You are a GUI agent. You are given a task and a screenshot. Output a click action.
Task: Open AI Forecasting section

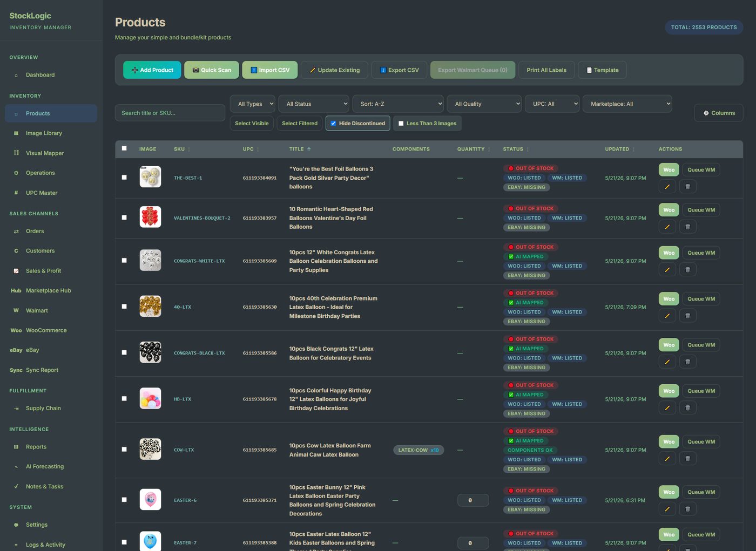(51, 466)
